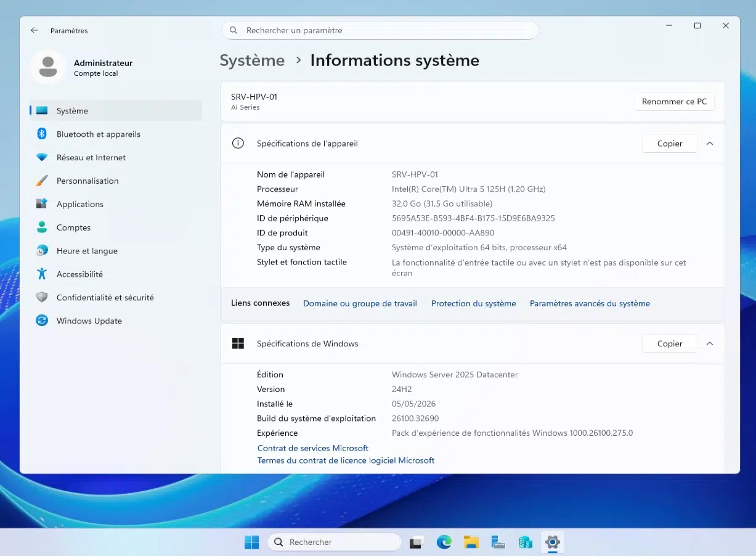Image resolution: width=756 pixels, height=556 pixels.
Task: Click the back arrow in Paramètres
Action: tap(35, 30)
